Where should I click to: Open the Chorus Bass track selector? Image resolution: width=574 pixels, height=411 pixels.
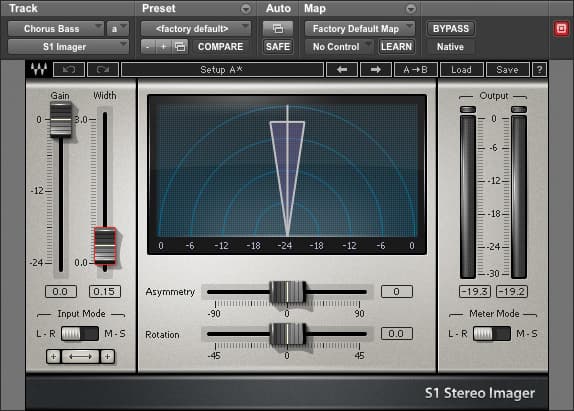click(56, 29)
